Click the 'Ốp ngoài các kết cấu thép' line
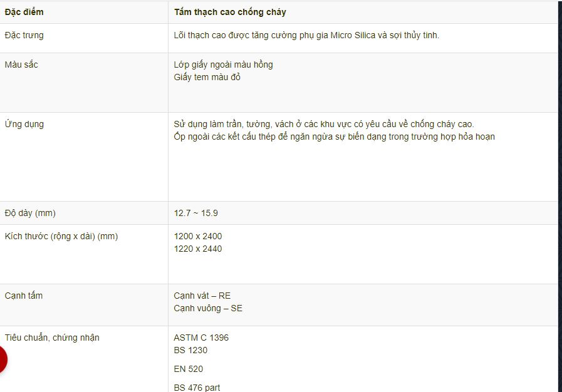The width and height of the screenshot is (562, 392). click(334, 137)
